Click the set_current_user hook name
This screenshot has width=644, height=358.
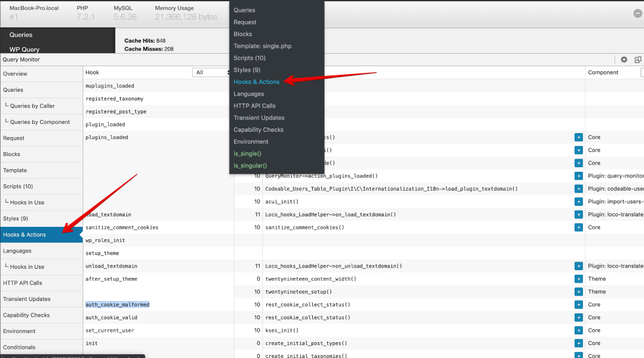tap(110, 330)
